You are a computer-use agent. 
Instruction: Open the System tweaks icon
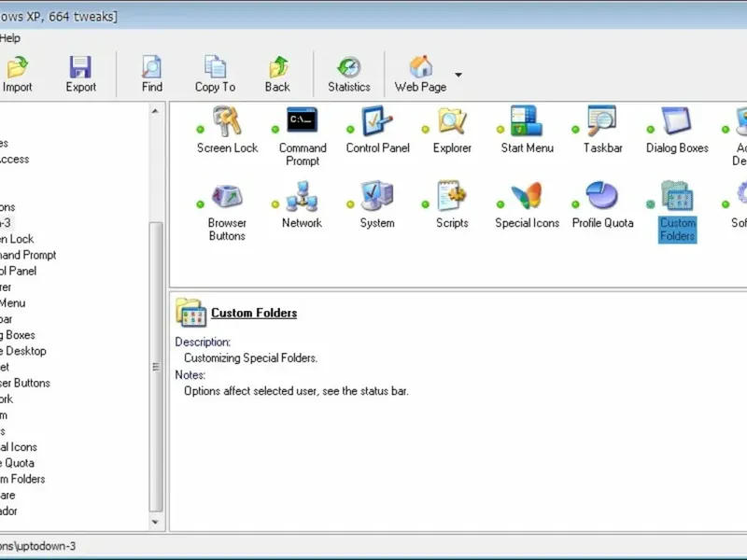tap(377, 196)
